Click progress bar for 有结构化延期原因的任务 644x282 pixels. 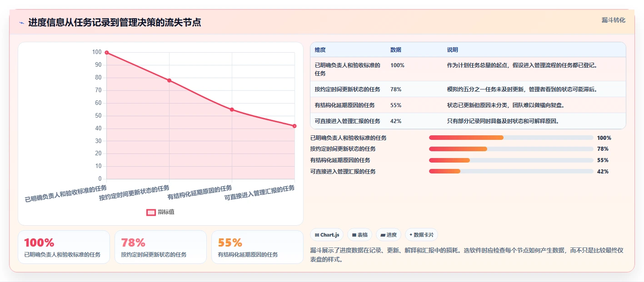coord(511,160)
